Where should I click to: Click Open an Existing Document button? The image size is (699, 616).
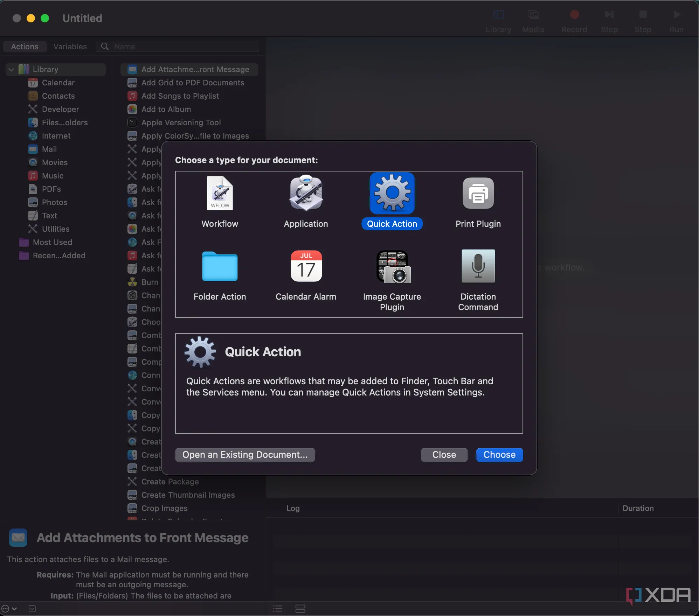(x=245, y=455)
